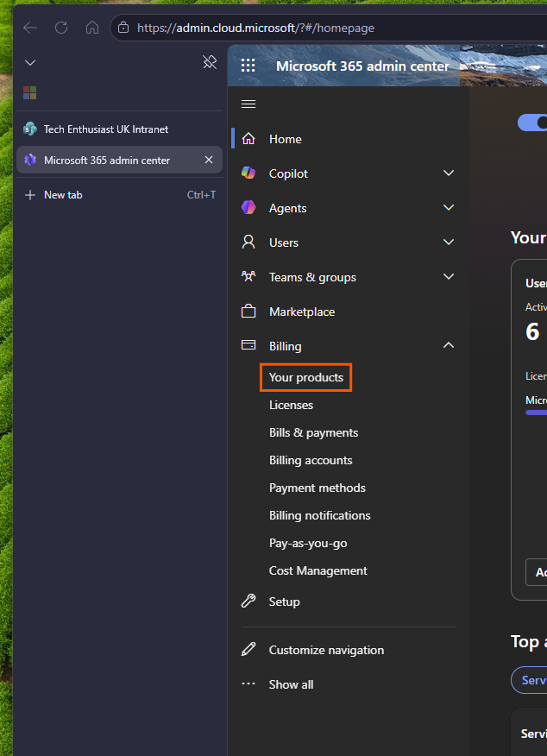Click the Teams & groups people icon
The height and width of the screenshot is (756, 547).
248,277
